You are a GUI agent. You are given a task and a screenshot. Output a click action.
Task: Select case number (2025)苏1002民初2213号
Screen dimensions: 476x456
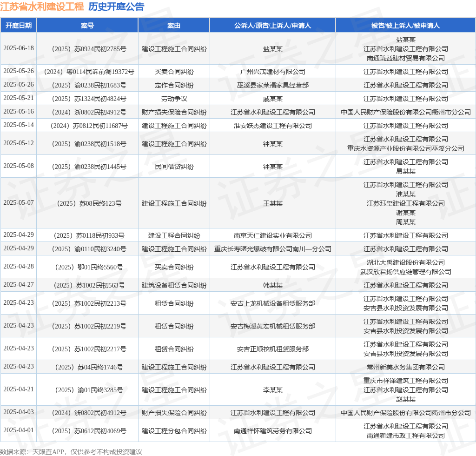(x=88, y=304)
